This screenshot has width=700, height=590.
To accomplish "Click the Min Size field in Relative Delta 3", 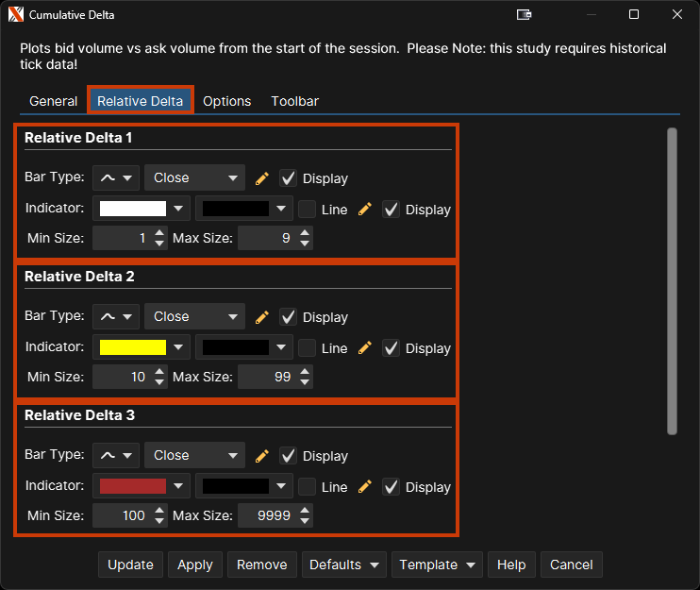I will tap(121, 515).
